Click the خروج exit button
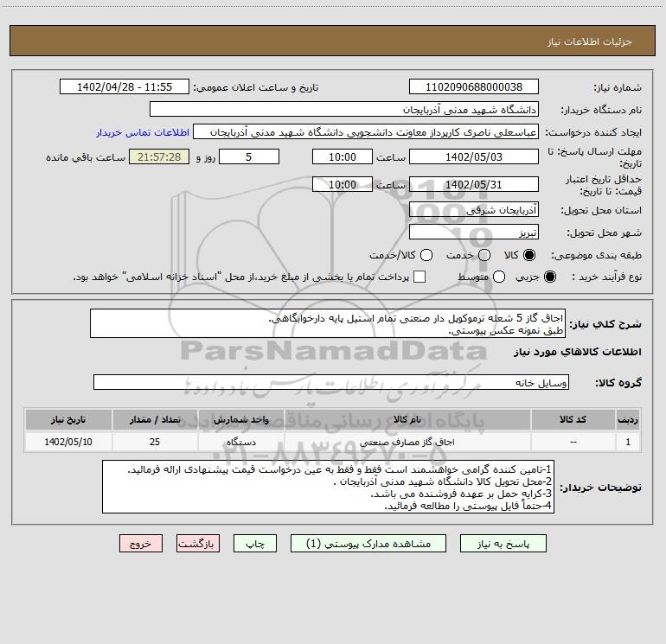Screen dimensions: 666x644 [x=141, y=544]
